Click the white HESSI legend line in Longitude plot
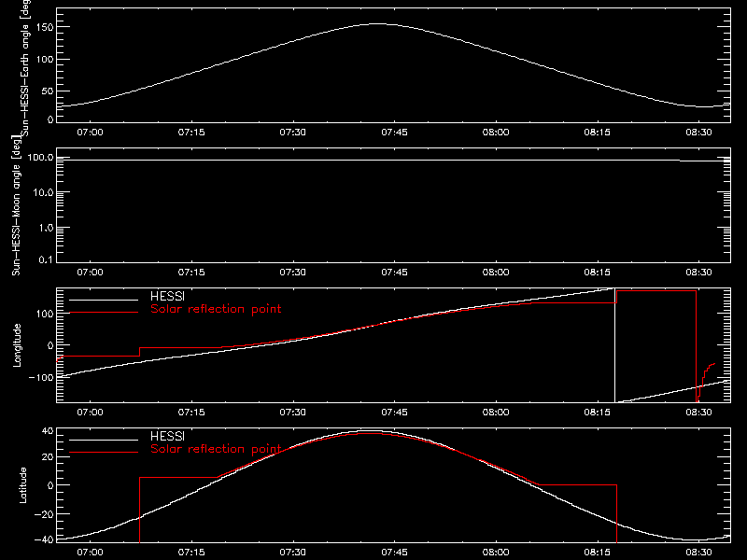 tap(104, 300)
